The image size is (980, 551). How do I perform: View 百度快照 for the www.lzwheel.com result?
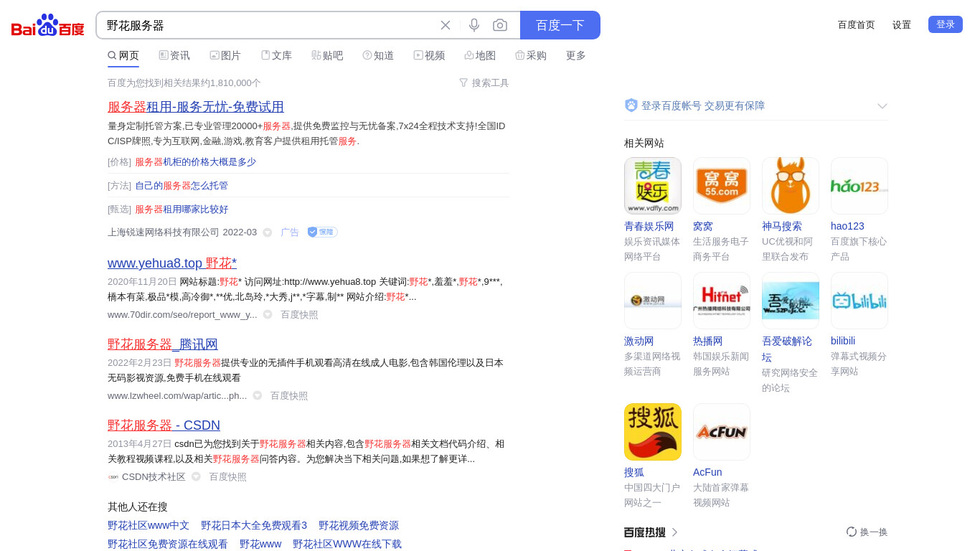click(x=289, y=396)
